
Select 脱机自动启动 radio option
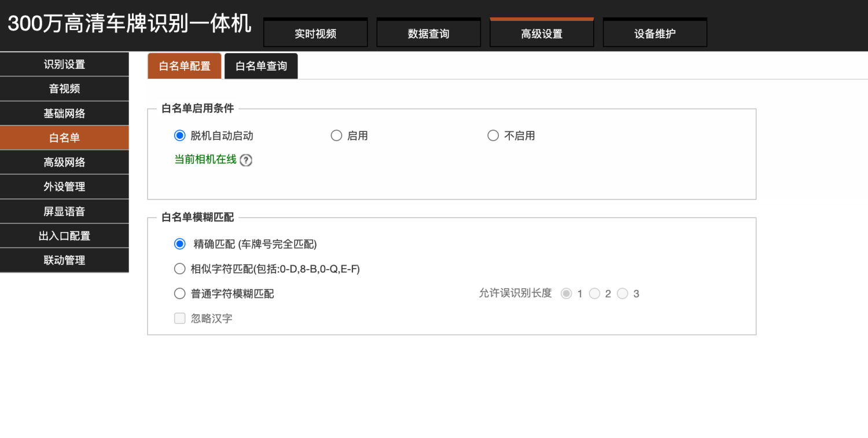tap(179, 135)
